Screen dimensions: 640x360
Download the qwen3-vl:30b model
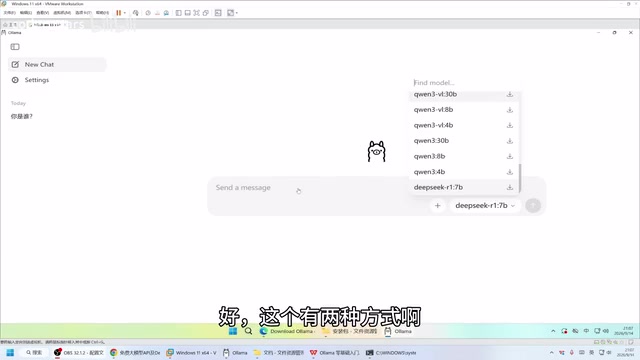(510, 94)
